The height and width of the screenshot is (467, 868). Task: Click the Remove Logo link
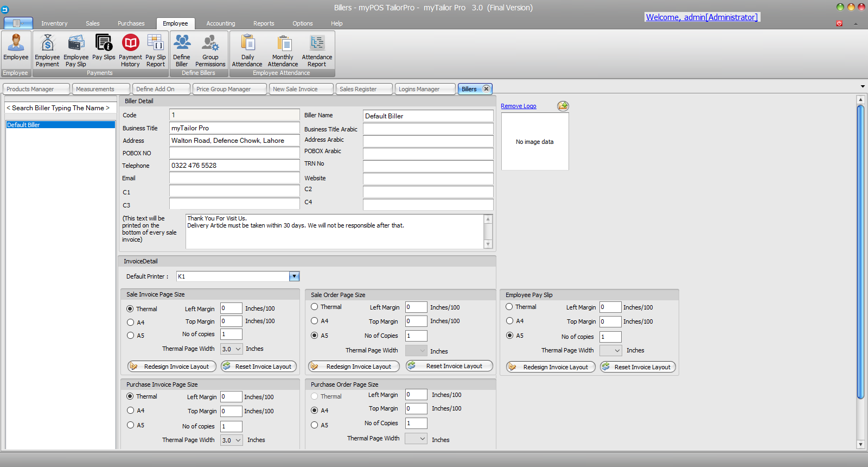coord(518,106)
